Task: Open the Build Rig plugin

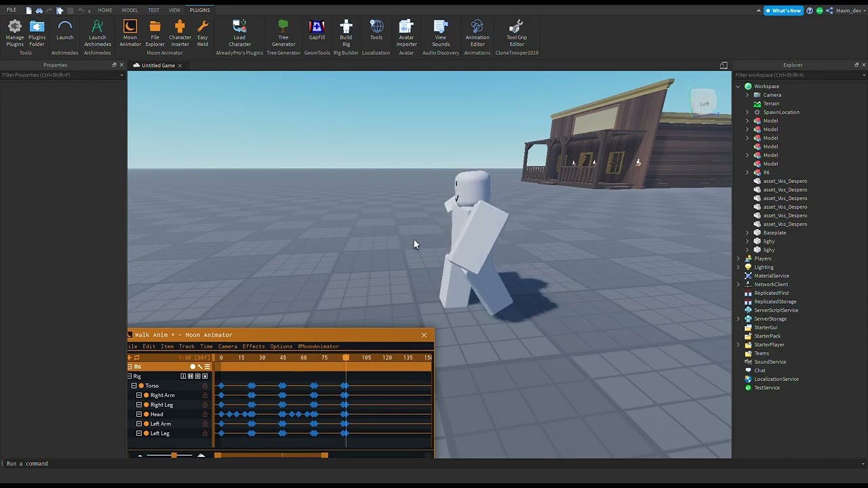Action: click(x=346, y=33)
